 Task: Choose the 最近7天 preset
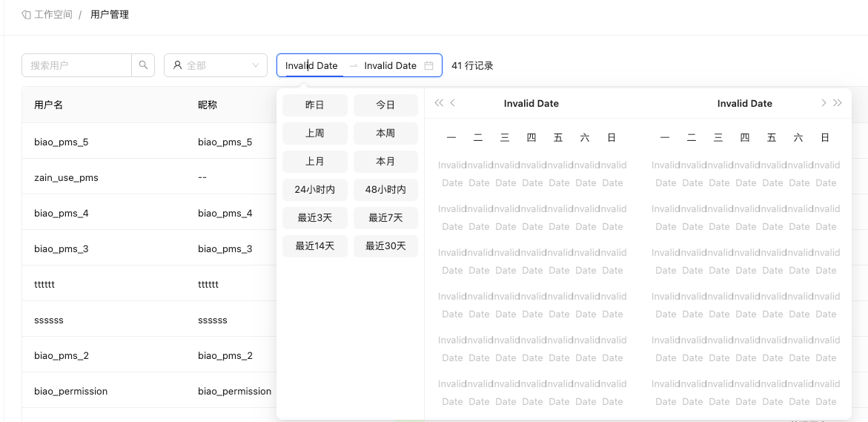pyautogui.click(x=386, y=218)
